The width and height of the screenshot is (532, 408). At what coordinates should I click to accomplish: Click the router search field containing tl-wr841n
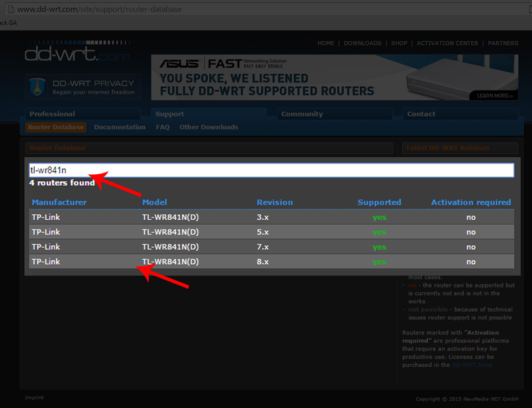click(x=272, y=170)
